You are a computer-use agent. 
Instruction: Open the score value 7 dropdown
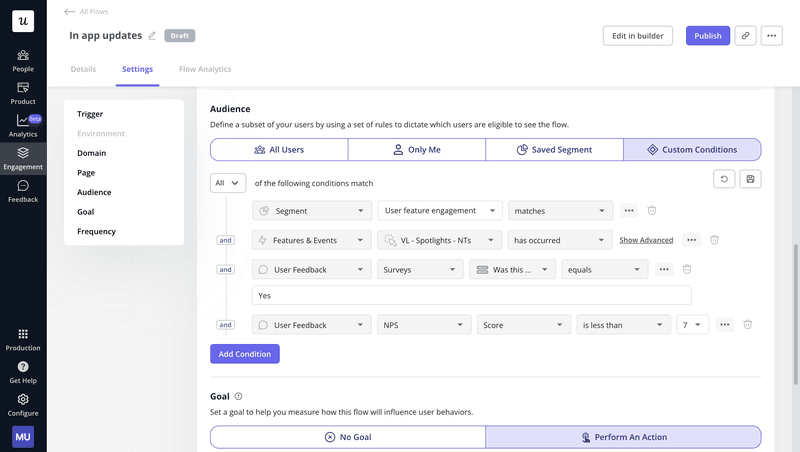[692, 325]
